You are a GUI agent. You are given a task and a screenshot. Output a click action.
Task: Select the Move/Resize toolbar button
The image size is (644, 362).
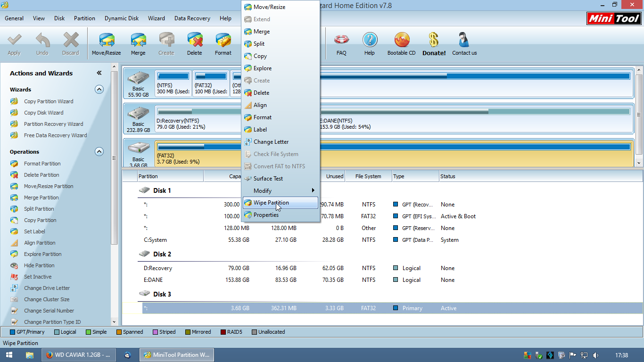click(x=107, y=44)
